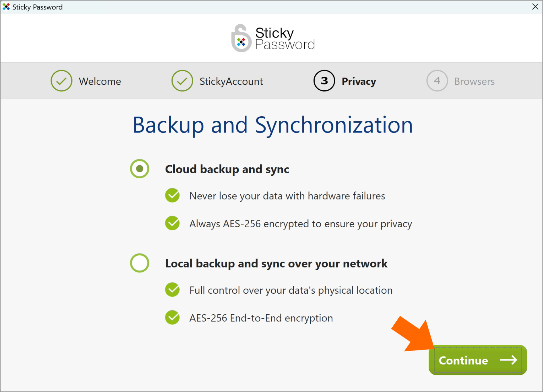Click the Welcome step checkmark icon
Viewport: 543px width, 392px height.
point(61,81)
